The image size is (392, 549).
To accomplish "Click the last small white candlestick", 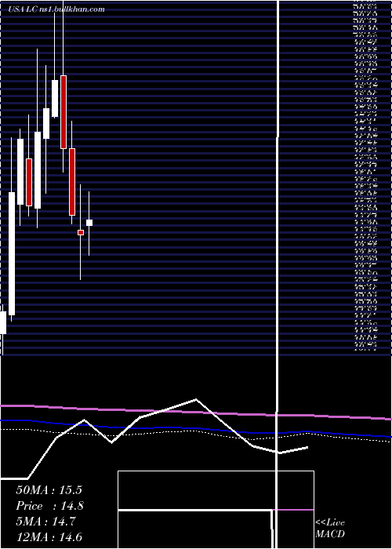I will pyautogui.click(x=89, y=223).
